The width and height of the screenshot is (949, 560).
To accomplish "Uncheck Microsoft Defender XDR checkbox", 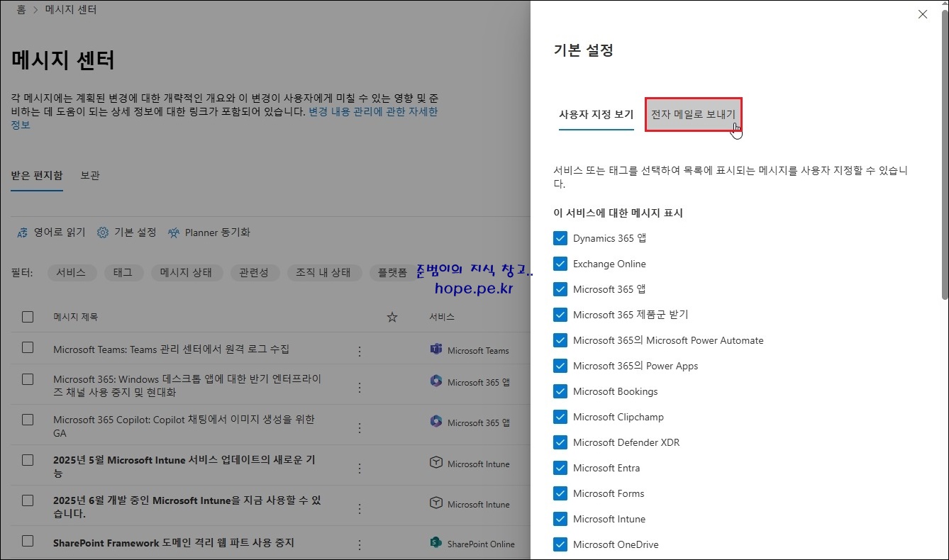I will click(x=560, y=442).
